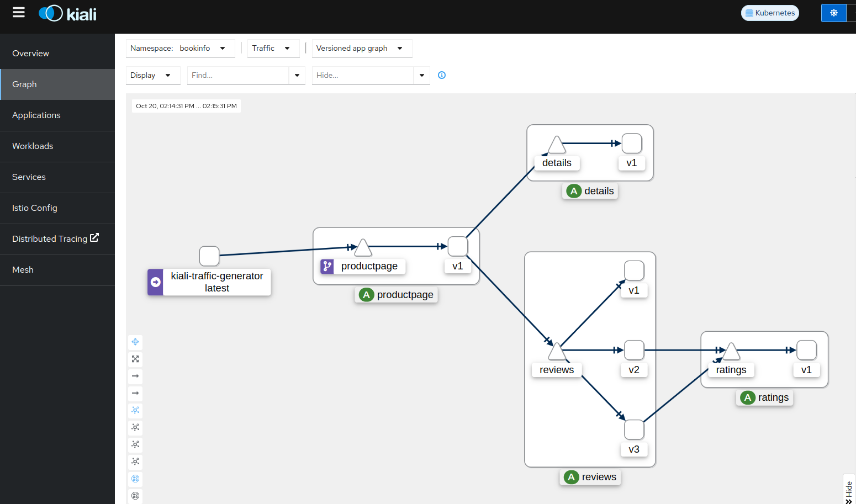Show the graph legend icon
Viewport: 856px width, 504px height.
[135, 496]
